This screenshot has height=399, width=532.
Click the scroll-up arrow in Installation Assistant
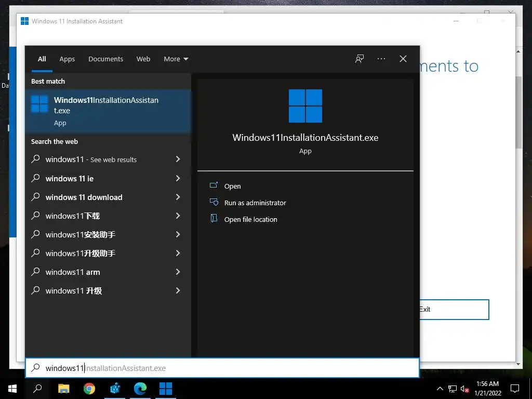point(518,51)
